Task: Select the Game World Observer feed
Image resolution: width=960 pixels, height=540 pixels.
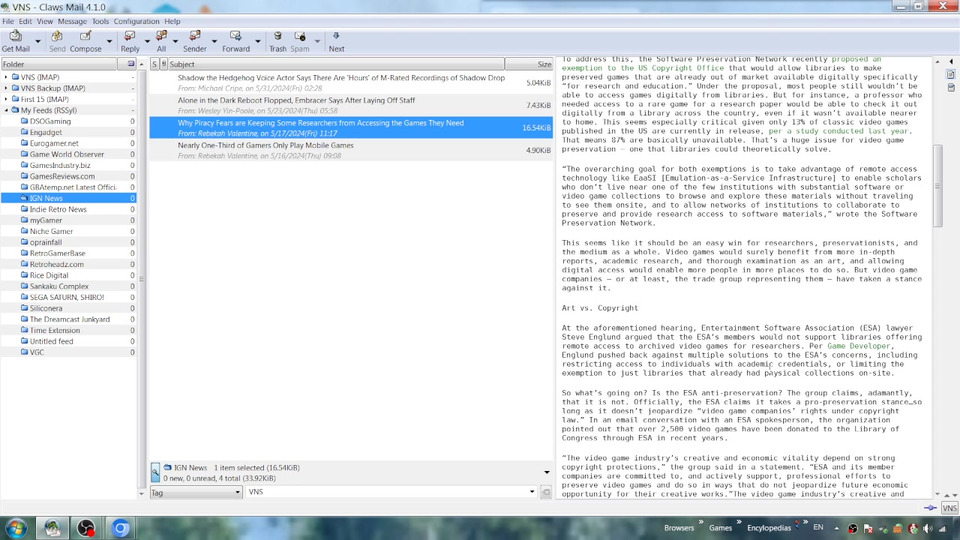Action: click(67, 154)
